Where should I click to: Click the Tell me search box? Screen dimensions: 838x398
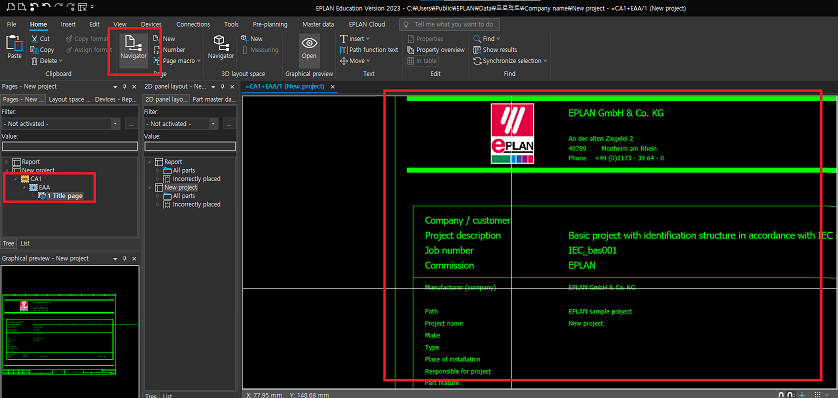[449, 25]
